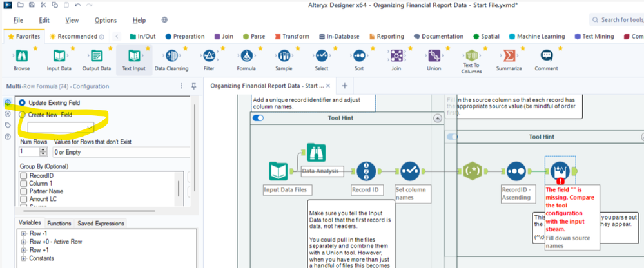Undo the last action
The image size is (644, 268).
pyautogui.click(x=77, y=5)
